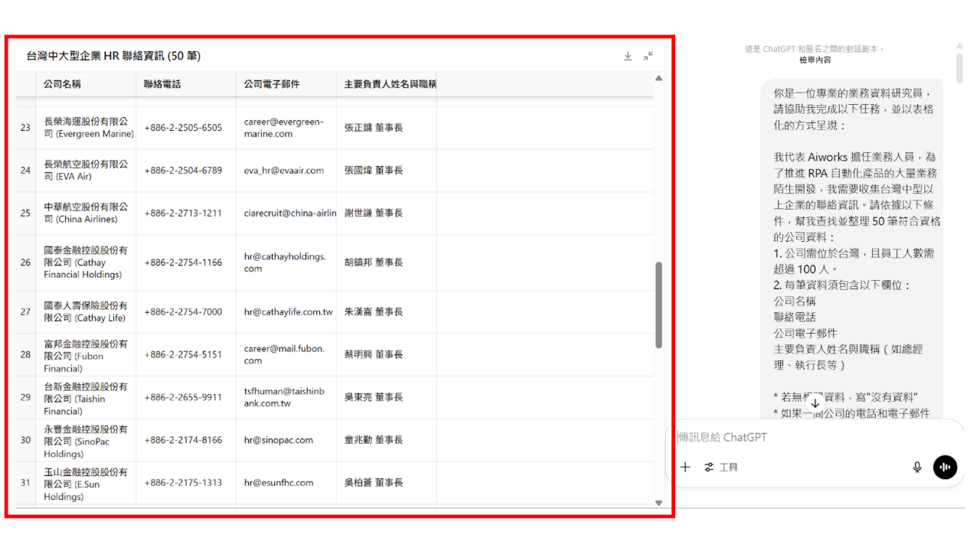Click phone number +886-2-2754-5151
This screenshot has height=551, width=980.
pyautogui.click(x=183, y=354)
